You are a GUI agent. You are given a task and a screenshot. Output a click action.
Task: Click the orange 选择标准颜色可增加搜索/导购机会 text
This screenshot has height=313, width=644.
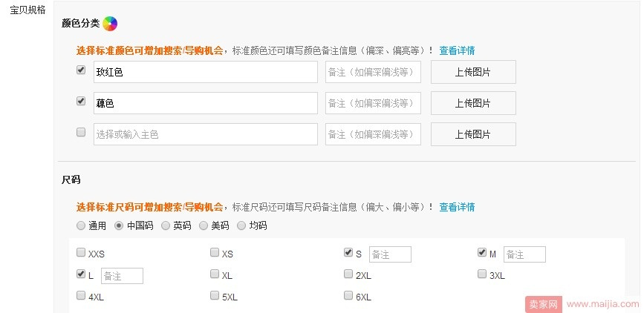click(149, 50)
